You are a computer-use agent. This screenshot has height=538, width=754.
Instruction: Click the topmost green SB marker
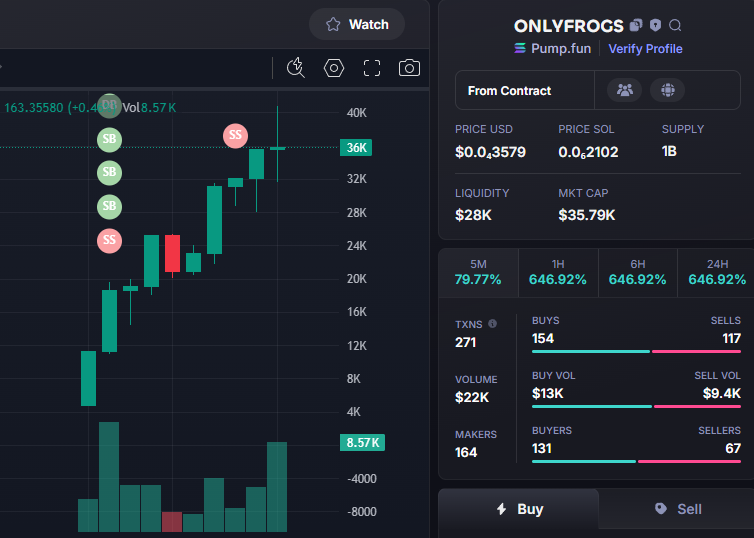click(x=109, y=139)
